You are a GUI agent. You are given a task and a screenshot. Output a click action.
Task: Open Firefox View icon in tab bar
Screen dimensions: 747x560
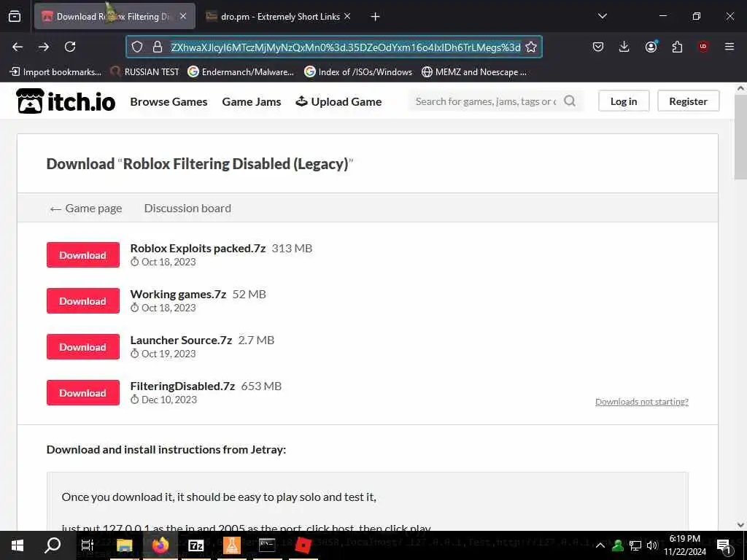point(15,17)
